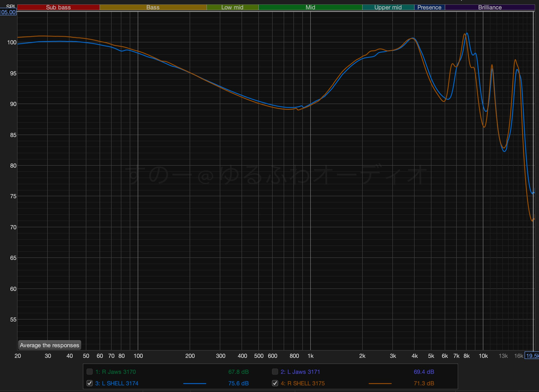Uncheck the L SHELL 3174 trace

point(90,383)
